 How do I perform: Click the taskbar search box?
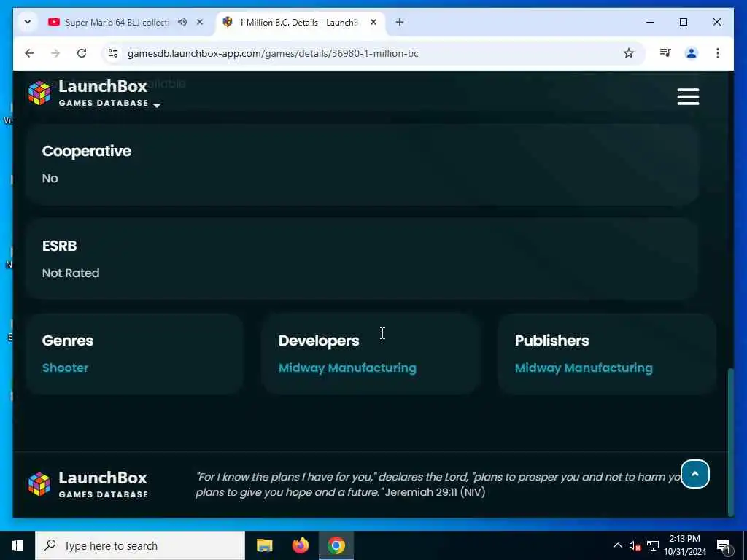(140, 545)
